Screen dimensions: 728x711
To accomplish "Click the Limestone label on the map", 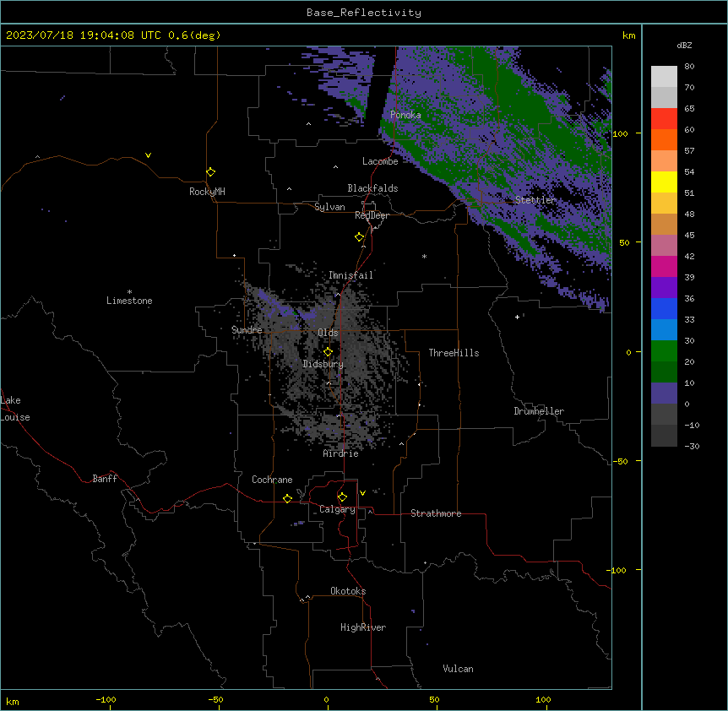I will click(129, 301).
